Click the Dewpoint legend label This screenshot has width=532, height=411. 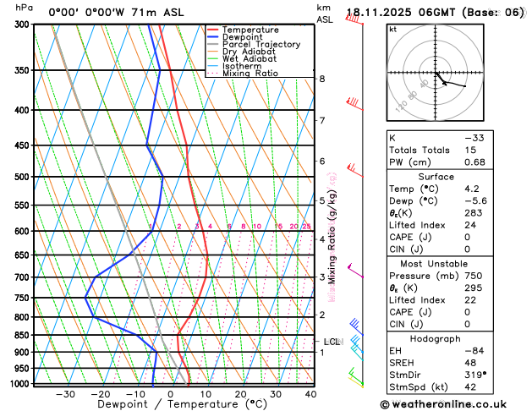pos(242,37)
